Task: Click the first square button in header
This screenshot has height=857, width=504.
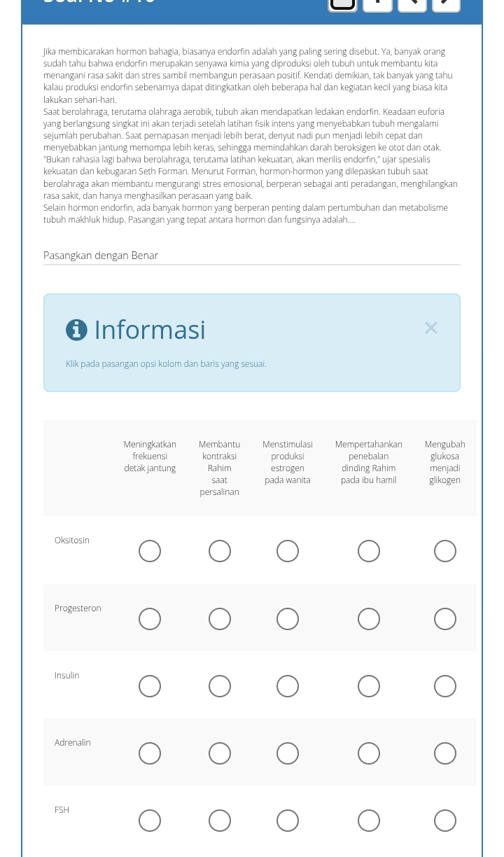Action: coord(342,4)
